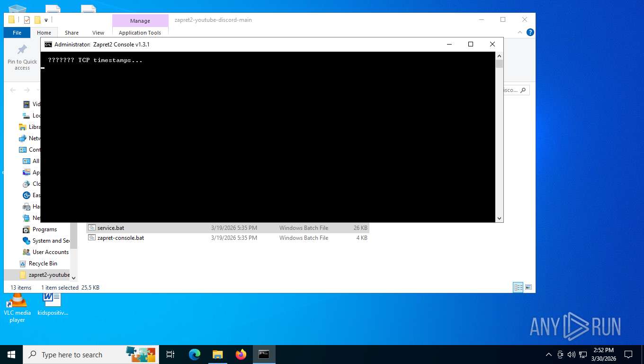Viewport: 644px width, 364px height.
Task: Switch to the Home ribbon tab
Action: click(x=44, y=33)
